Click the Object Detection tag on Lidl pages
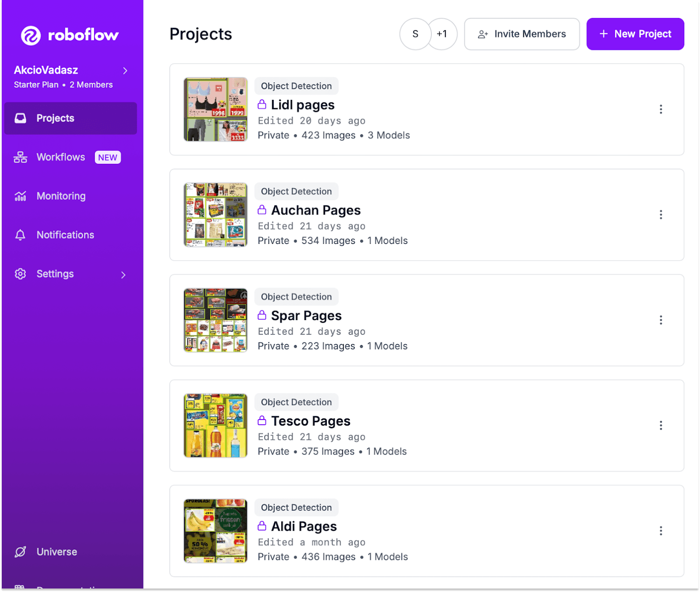 [296, 86]
